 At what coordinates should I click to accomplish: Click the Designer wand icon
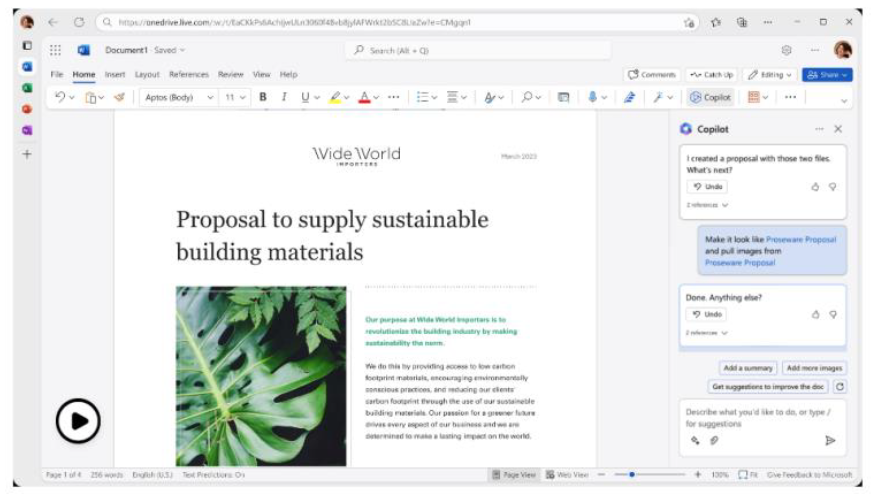(x=658, y=97)
